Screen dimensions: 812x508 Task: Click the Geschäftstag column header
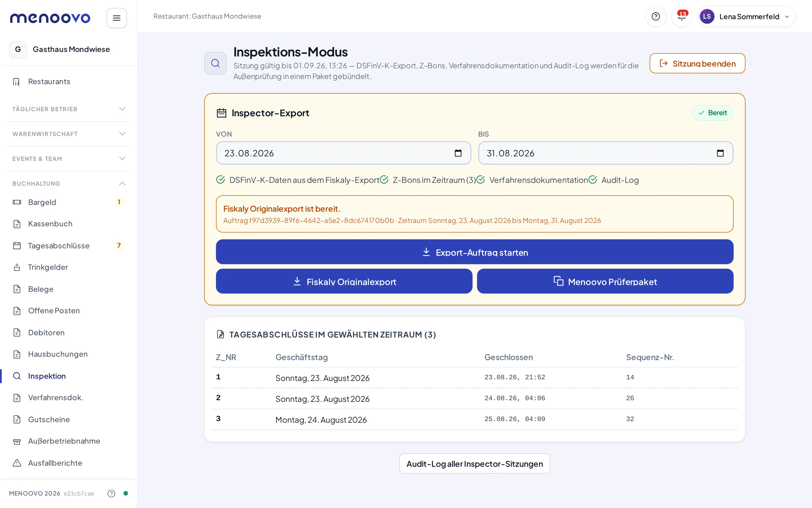tap(302, 357)
